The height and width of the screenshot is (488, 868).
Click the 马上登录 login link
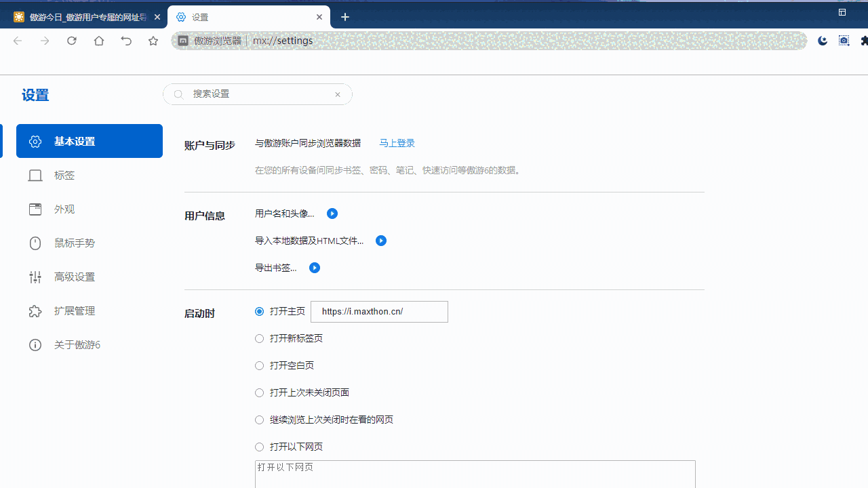(397, 143)
